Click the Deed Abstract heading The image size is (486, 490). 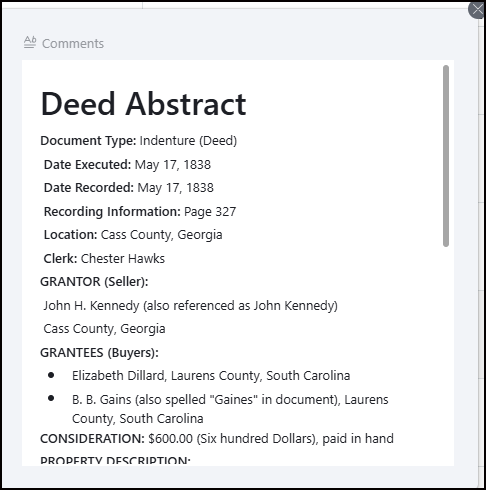143,104
